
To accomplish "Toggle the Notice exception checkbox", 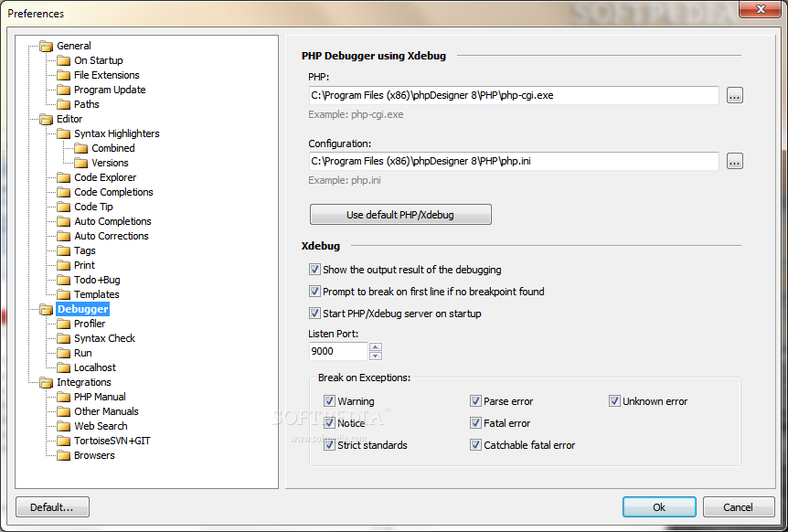I will [329, 423].
